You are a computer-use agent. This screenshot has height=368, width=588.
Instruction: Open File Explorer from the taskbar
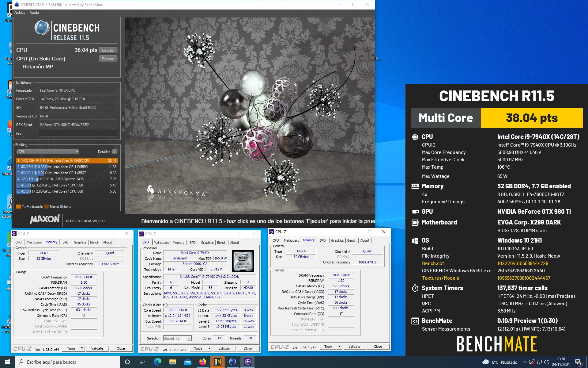pyautogui.click(x=172, y=362)
